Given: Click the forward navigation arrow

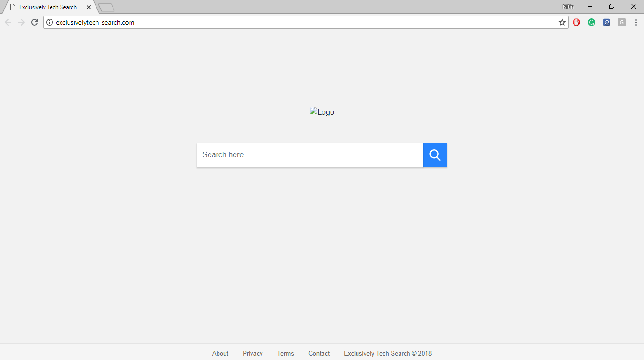Looking at the screenshot, I should click(x=21, y=22).
